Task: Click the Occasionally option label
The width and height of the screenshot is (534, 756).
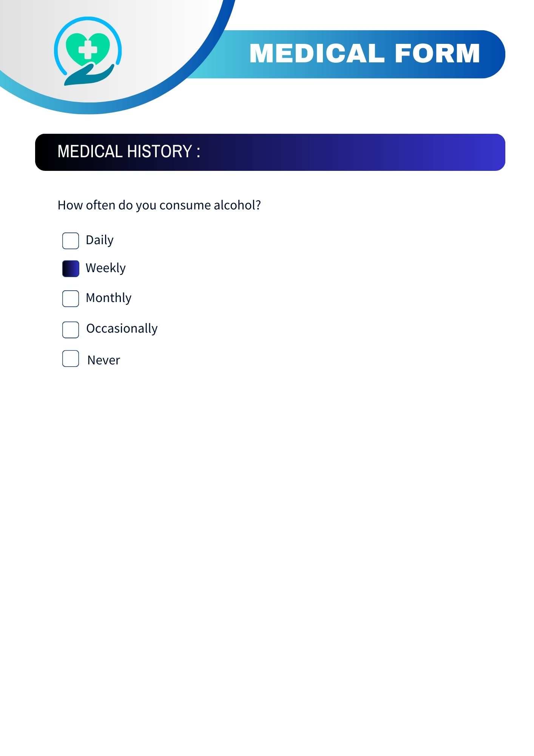Action: point(122,328)
